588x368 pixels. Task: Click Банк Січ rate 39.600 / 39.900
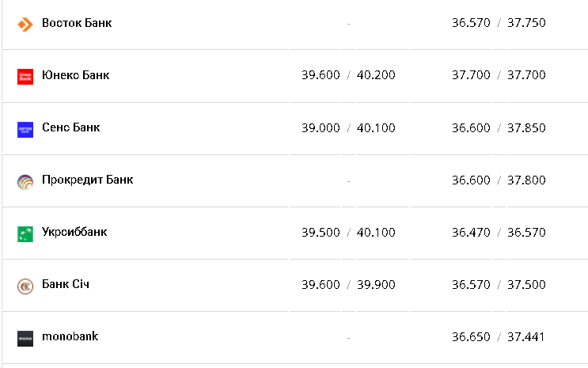pos(348,284)
